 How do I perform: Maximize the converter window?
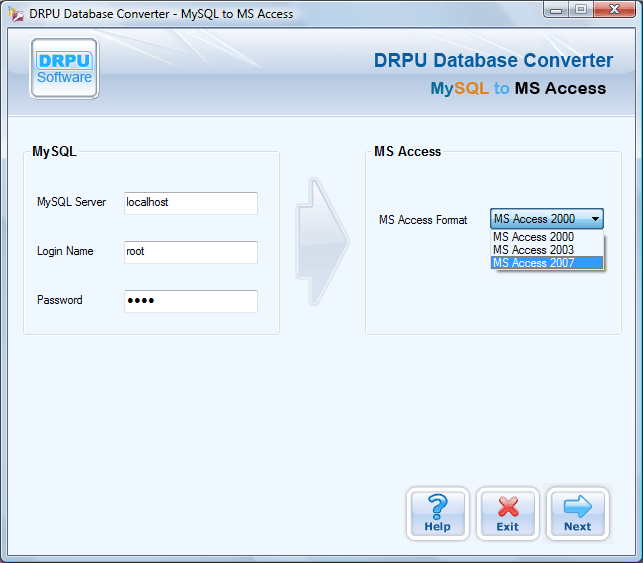581,9
